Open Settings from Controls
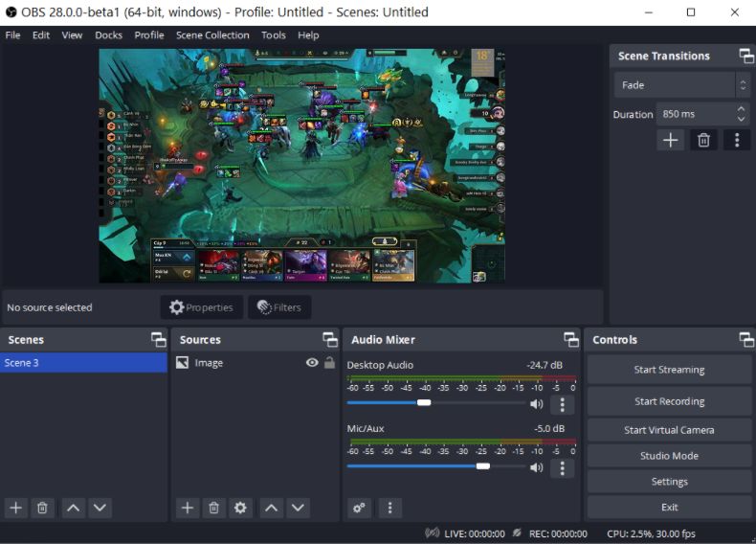This screenshot has height=544, width=756. click(669, 482)
